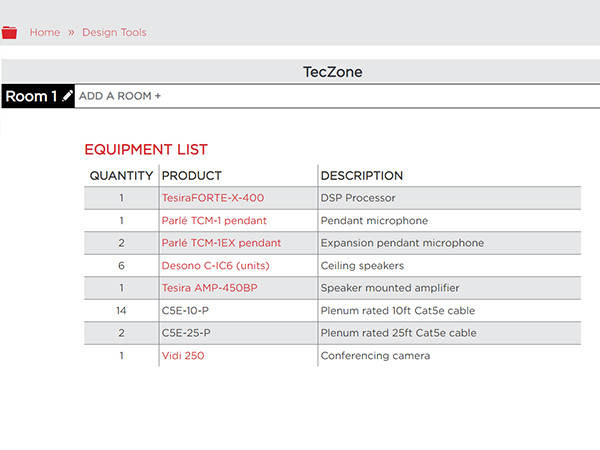The height and width of the screenshot is (450, 600).
Task: Open the Parlé TCM-1EX pendant link
Action: (221, 243)
